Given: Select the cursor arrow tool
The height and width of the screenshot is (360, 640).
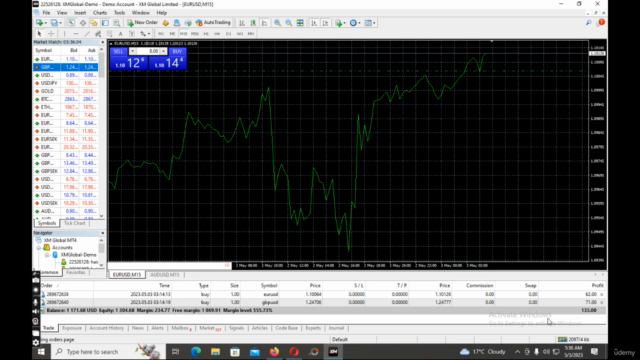Looking at the screenshot, I should [40, 34].
